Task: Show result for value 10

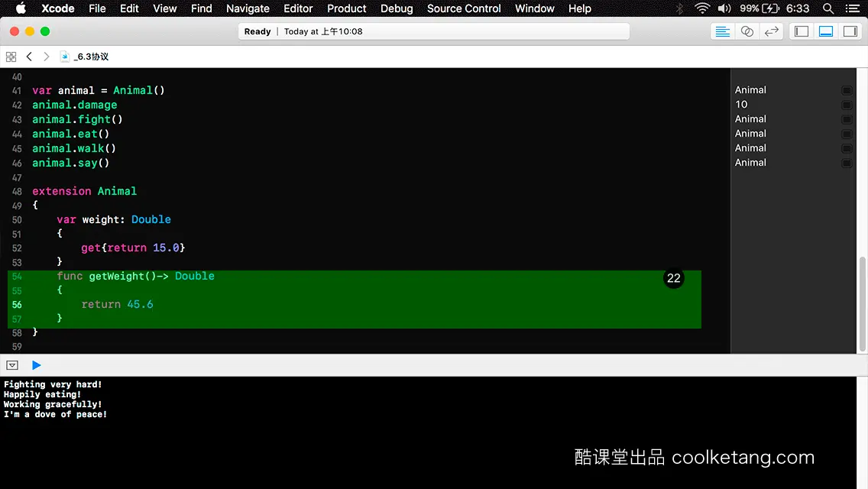Action: point(847,105)
